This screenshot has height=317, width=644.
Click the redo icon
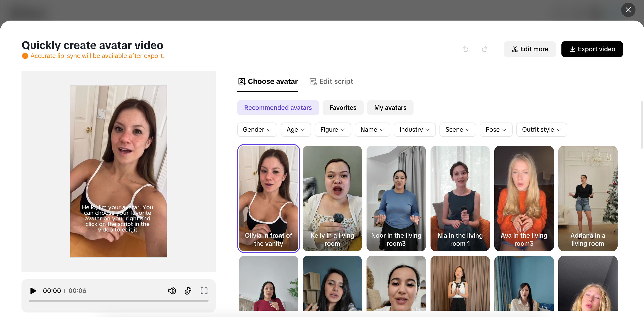(x=484, y=49)
